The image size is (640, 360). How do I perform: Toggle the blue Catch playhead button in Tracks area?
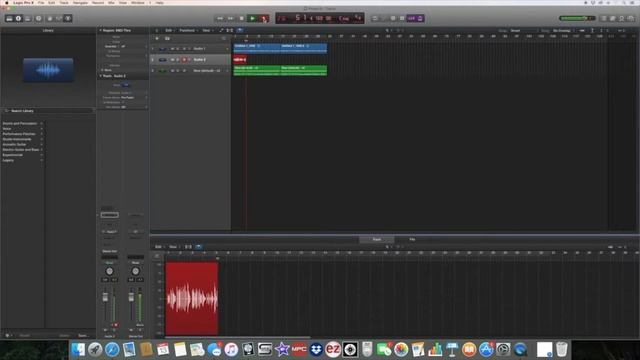(240, 30)
